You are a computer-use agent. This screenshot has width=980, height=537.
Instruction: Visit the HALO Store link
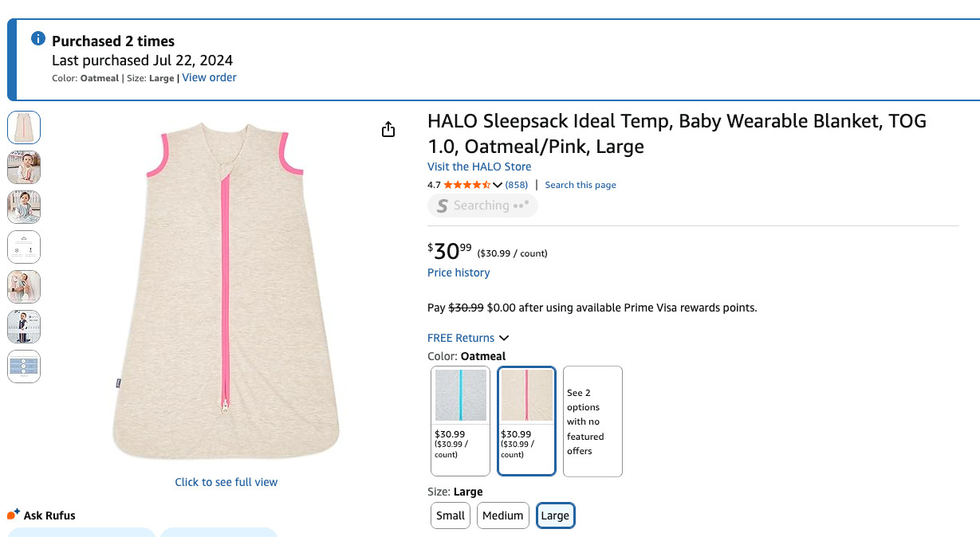click(x=479, y=167)
